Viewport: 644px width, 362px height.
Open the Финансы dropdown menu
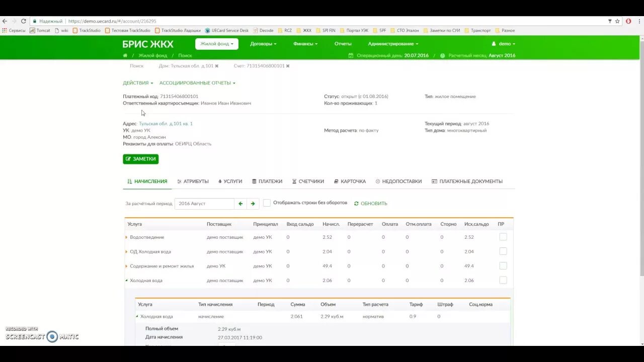(x=305, y=44)
